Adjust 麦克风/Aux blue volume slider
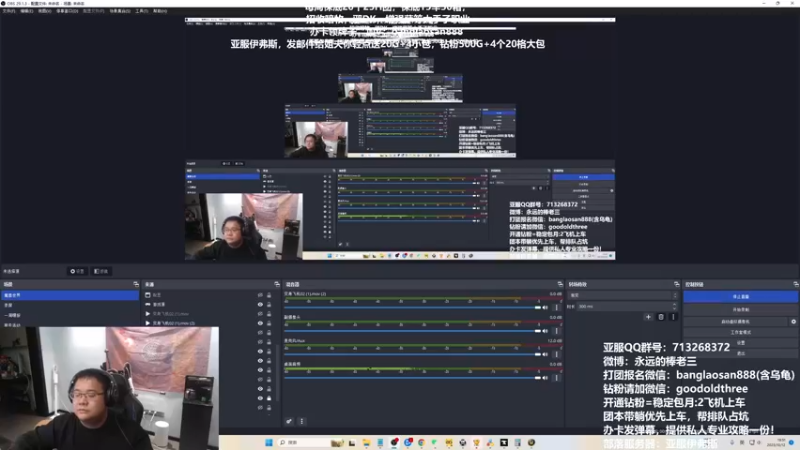This screenshot has width=800, height=450. pyautogui.click(x=412, y=354)
